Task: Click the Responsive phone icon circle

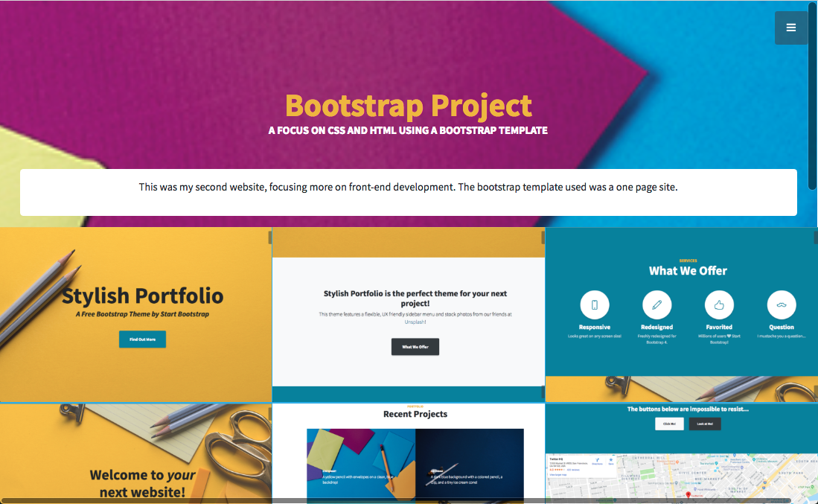Action: 594,304
